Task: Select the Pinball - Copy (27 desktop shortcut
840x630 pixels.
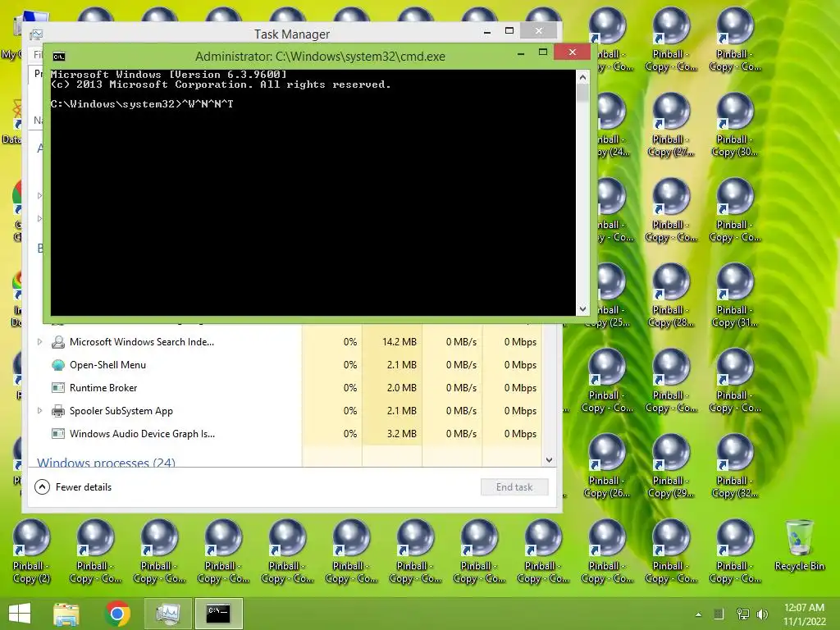Action: tap(671, 125)
